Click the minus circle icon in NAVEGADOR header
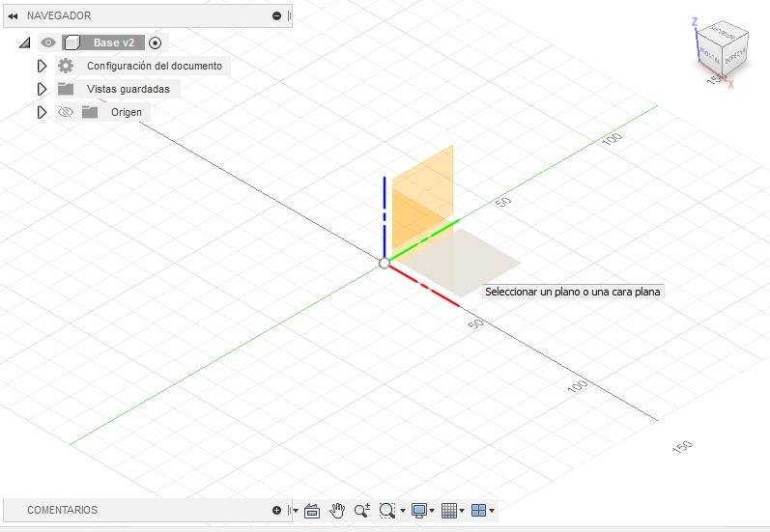Image resolution: width=770 pixels, height=532 pixels. [x=276, y=15]
